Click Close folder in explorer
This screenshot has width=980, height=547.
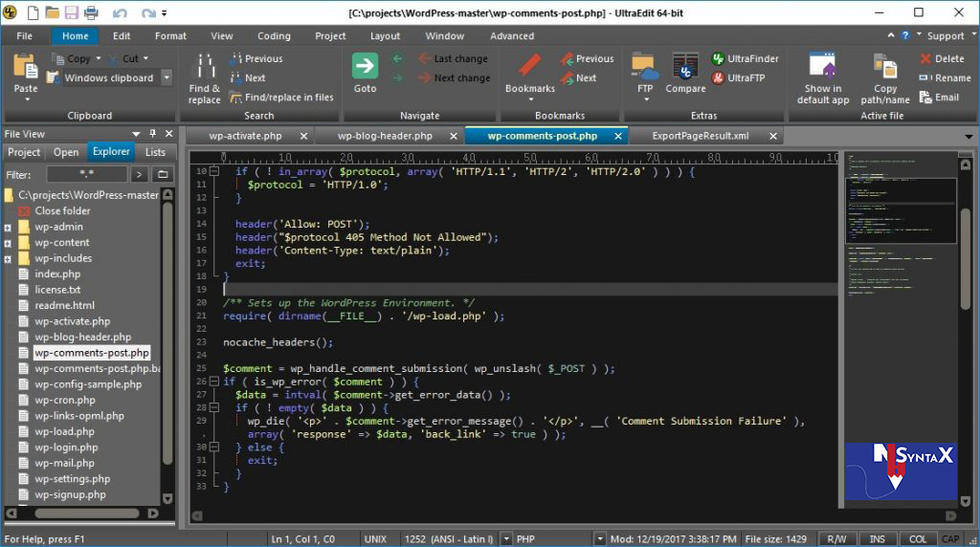pyautogui.click(x=62, y=210)
